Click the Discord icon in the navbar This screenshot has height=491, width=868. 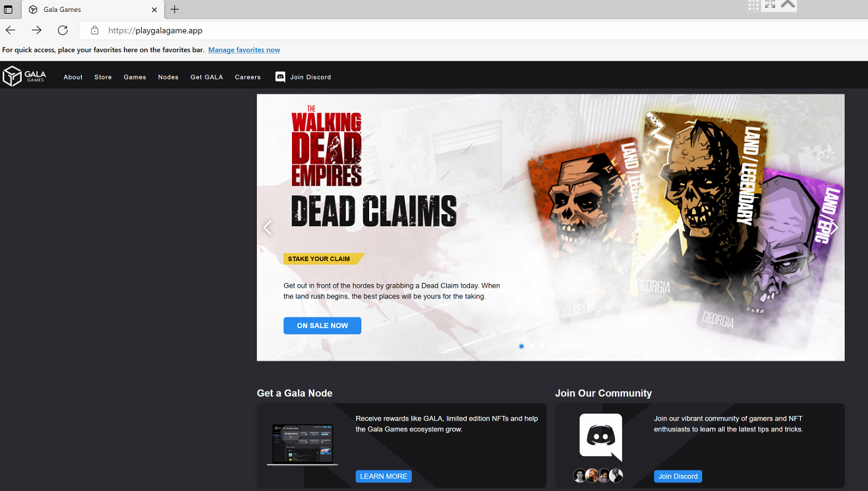280,76
